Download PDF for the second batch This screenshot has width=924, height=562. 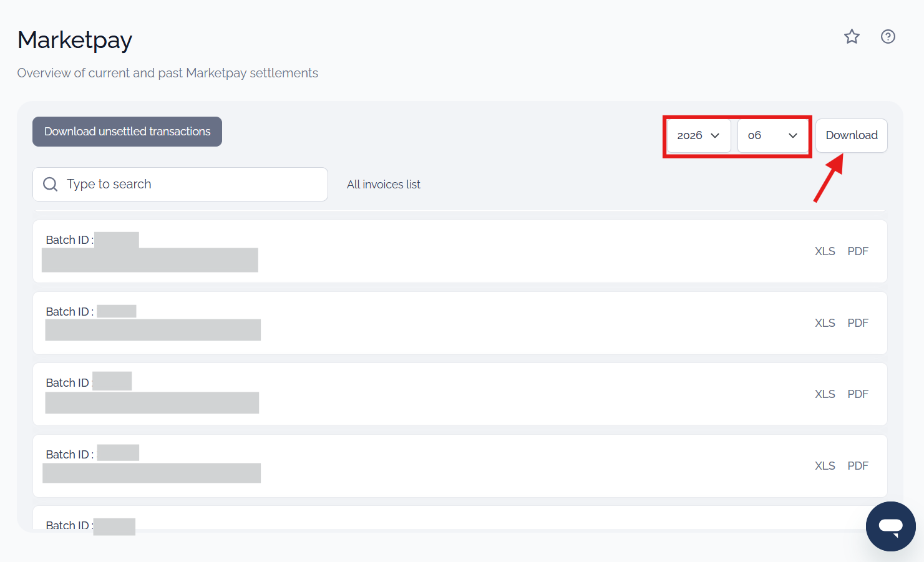858,323
